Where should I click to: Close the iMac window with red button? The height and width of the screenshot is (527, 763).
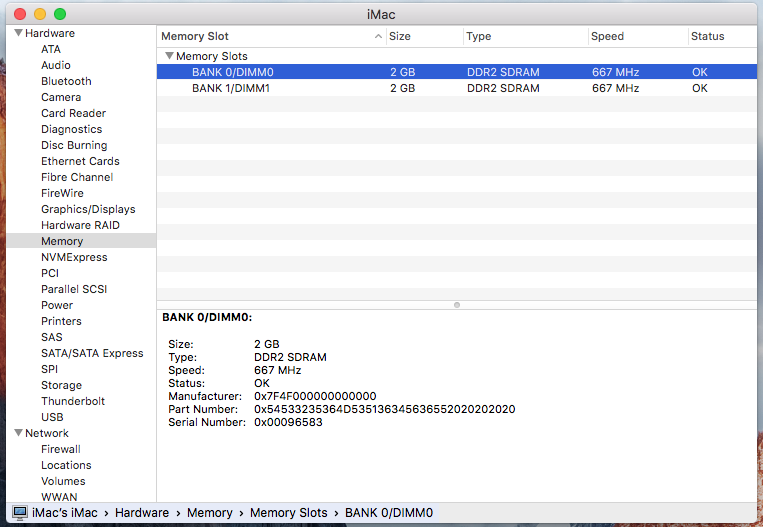point(20,14)
